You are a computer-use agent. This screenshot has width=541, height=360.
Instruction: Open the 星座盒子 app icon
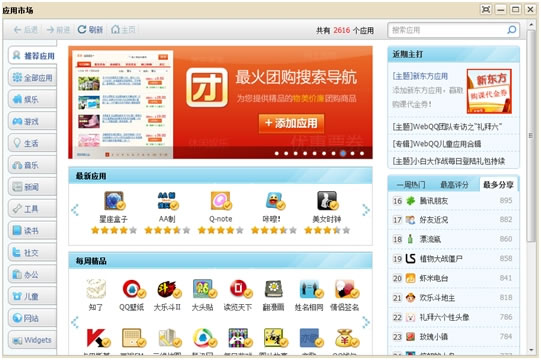[x=114, y=201]
